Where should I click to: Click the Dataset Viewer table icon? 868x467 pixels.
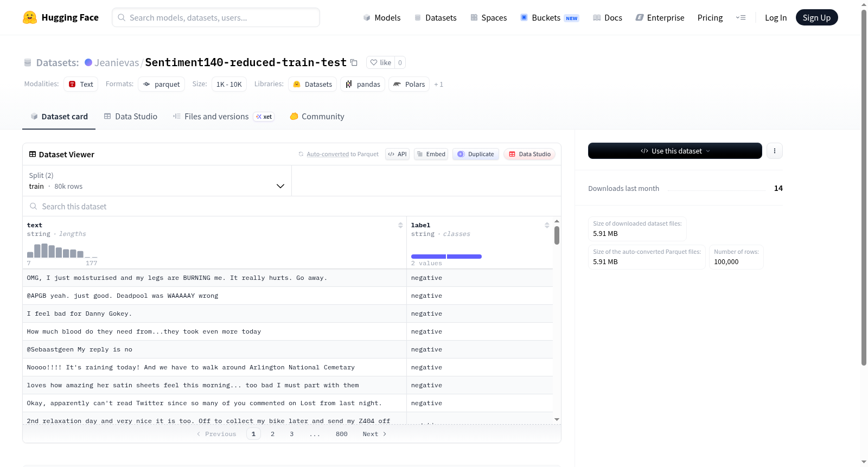[x=33, y=155]
